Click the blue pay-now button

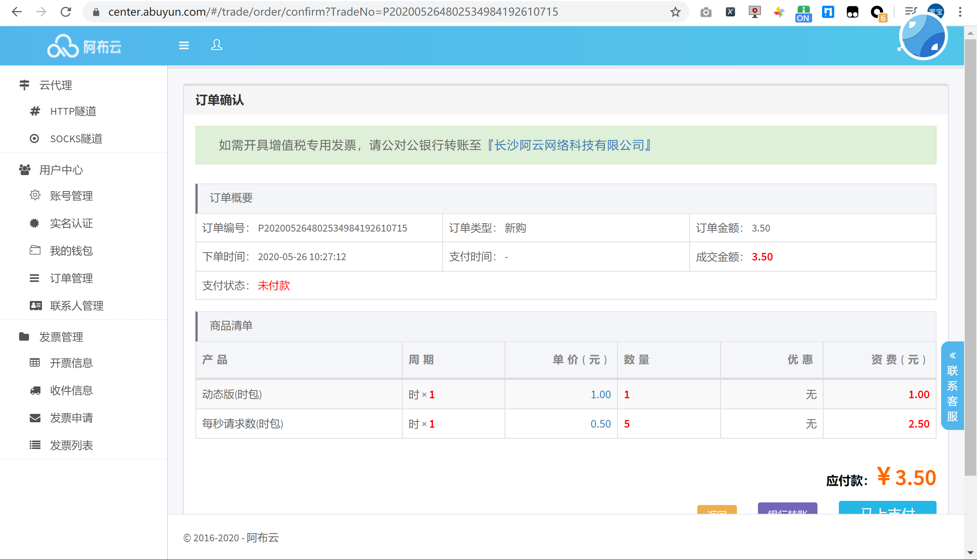click(888, 508)
